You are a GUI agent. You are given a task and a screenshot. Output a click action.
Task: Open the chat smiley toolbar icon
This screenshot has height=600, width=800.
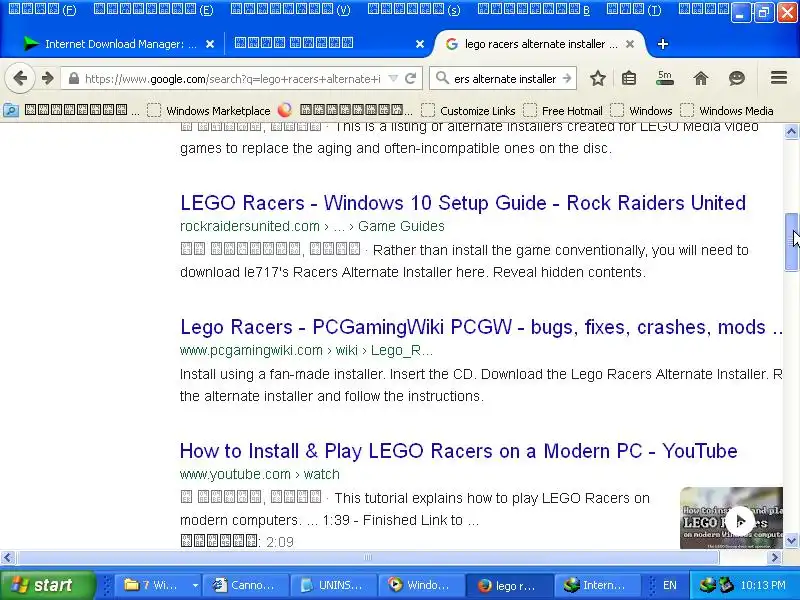pos(736,79)
